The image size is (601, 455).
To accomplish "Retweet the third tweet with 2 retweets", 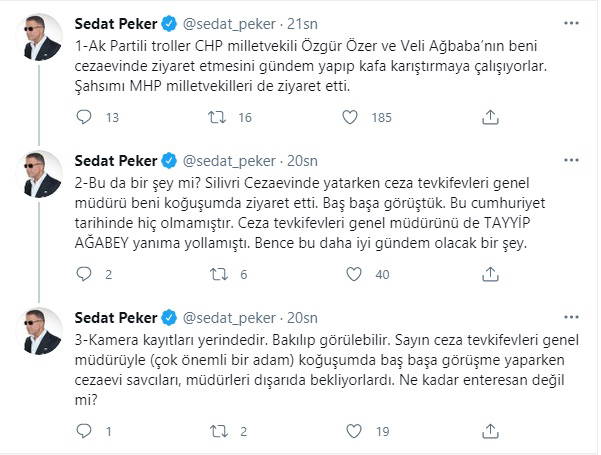I will click(x=215, y=431).
